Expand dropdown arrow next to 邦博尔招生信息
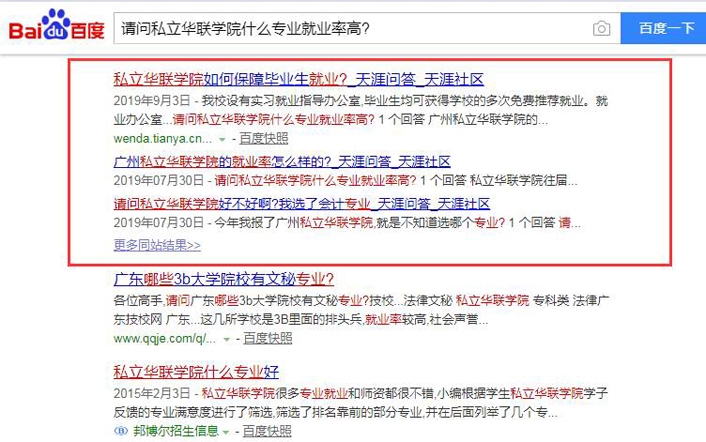The image size is (706, 442). [226, 432]
